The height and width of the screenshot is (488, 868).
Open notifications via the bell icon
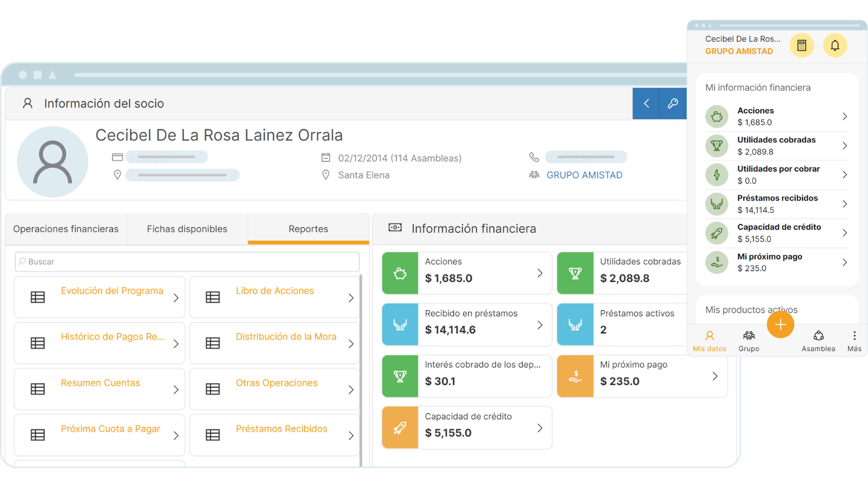click(x=835, y=45)
